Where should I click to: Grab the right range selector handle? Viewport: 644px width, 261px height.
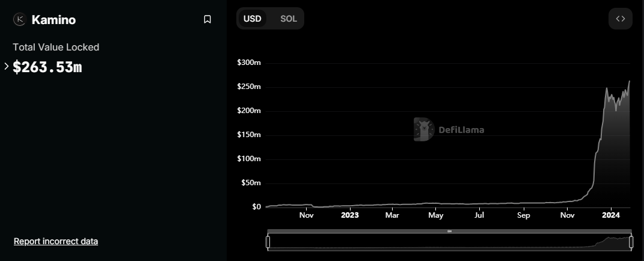click(631, 242)
